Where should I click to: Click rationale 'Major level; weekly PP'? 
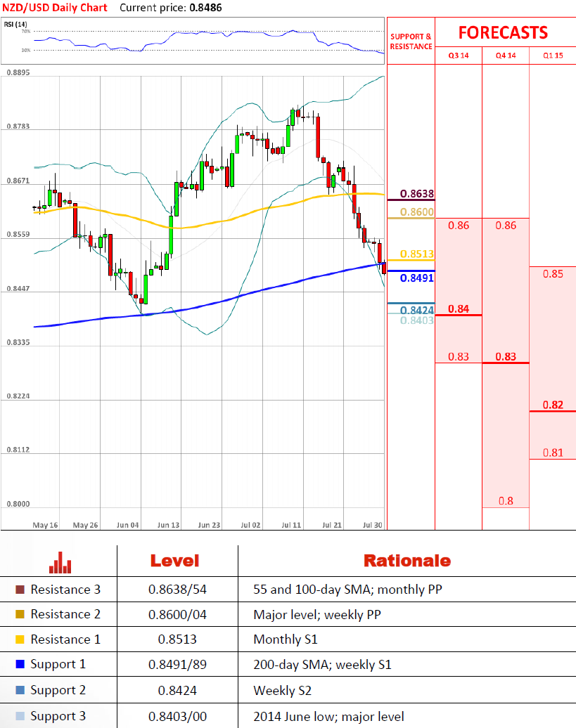pos(316,615)
